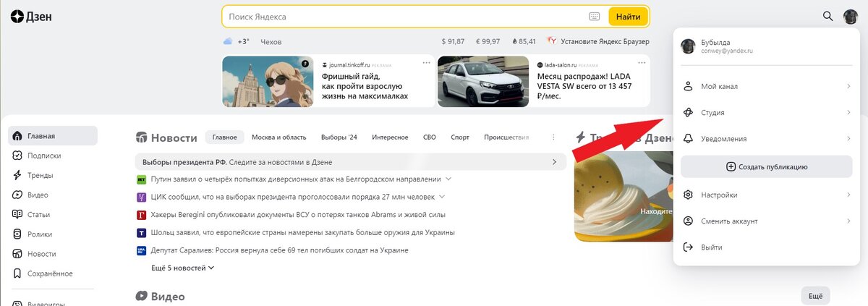This screenshot has height=306, width=868.
Task: Click the euro rate € 99,97
Action: tap(488, 42)
